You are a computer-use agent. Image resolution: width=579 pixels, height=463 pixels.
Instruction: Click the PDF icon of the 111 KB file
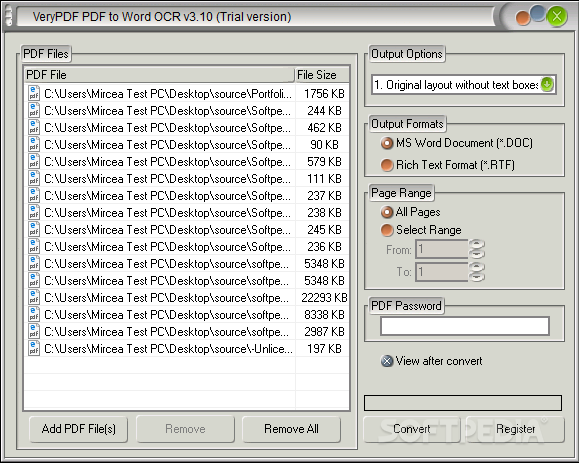(34, 178)
